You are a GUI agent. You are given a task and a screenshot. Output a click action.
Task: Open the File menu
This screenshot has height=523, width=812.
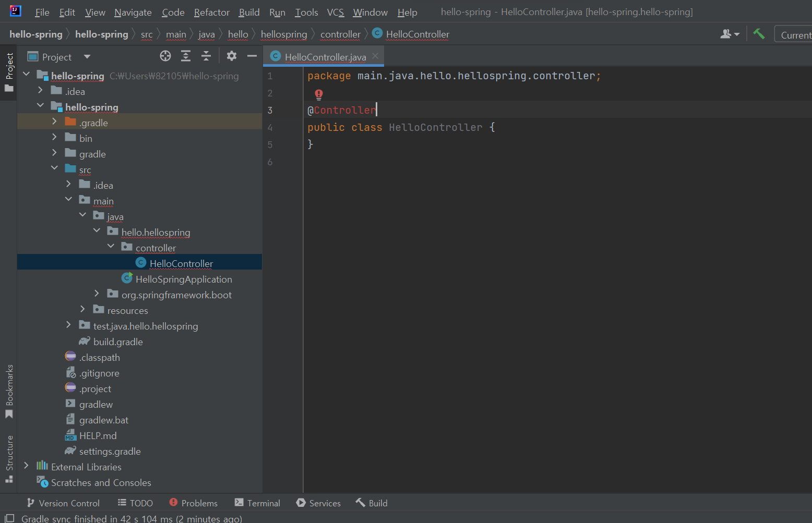pyautogui.click(x=42, y=12)
